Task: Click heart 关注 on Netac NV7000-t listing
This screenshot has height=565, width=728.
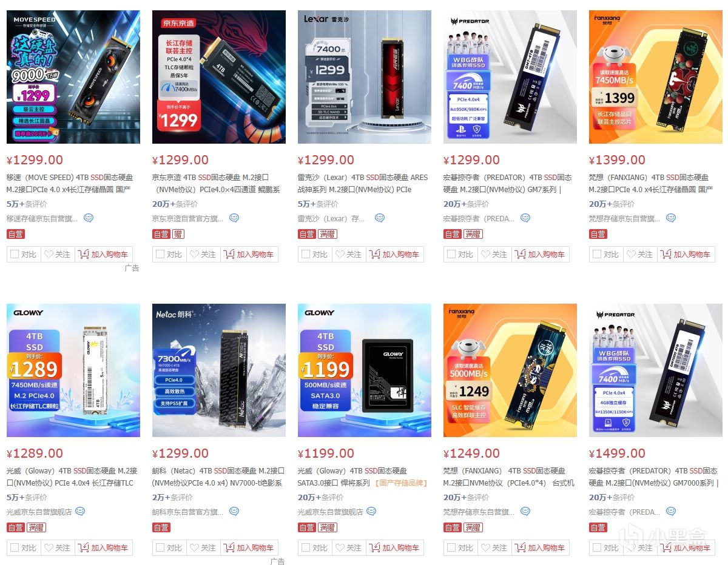Action: tap(203, 547)
